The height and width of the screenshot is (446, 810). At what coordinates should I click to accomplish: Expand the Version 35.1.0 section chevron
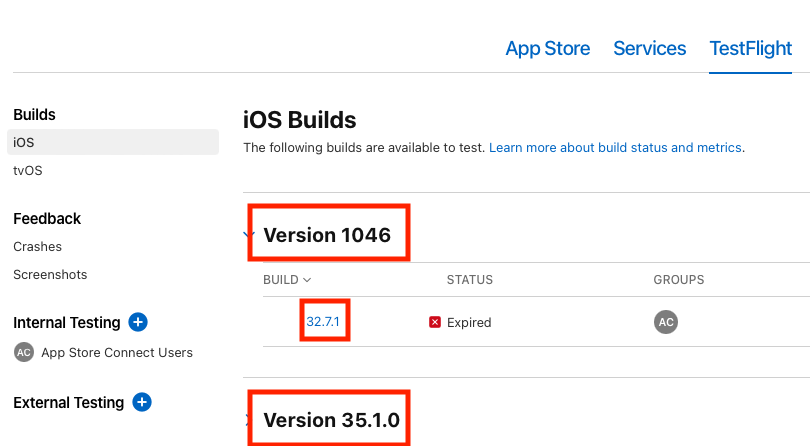(247, 420)
